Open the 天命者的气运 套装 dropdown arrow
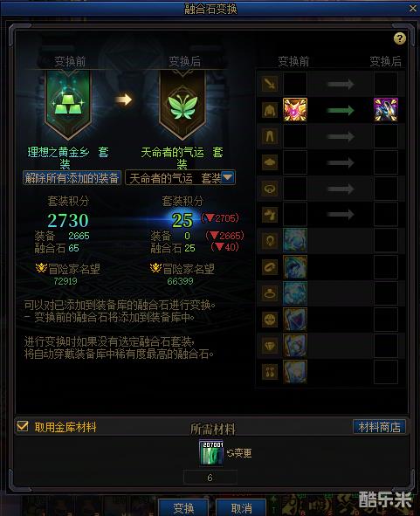This screenshot has width=420, height=516. point(228,177)
